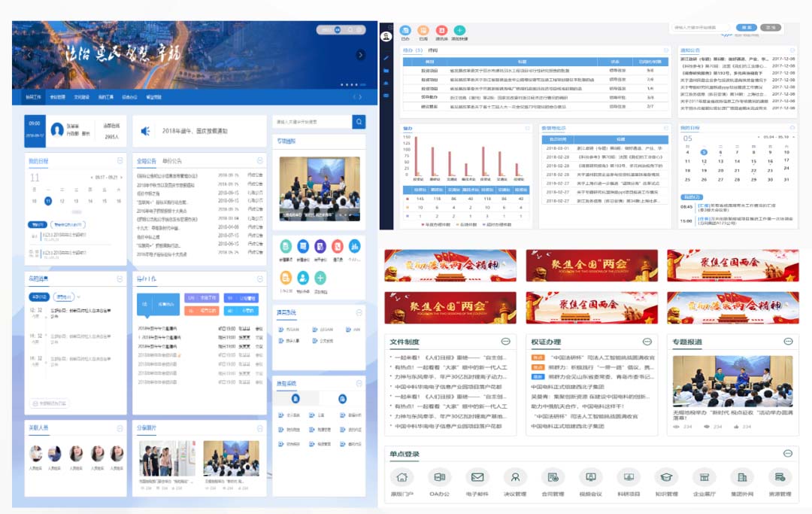Open the house icon in 单点登录
The image size is (812, 514).
tap(401, 477)
